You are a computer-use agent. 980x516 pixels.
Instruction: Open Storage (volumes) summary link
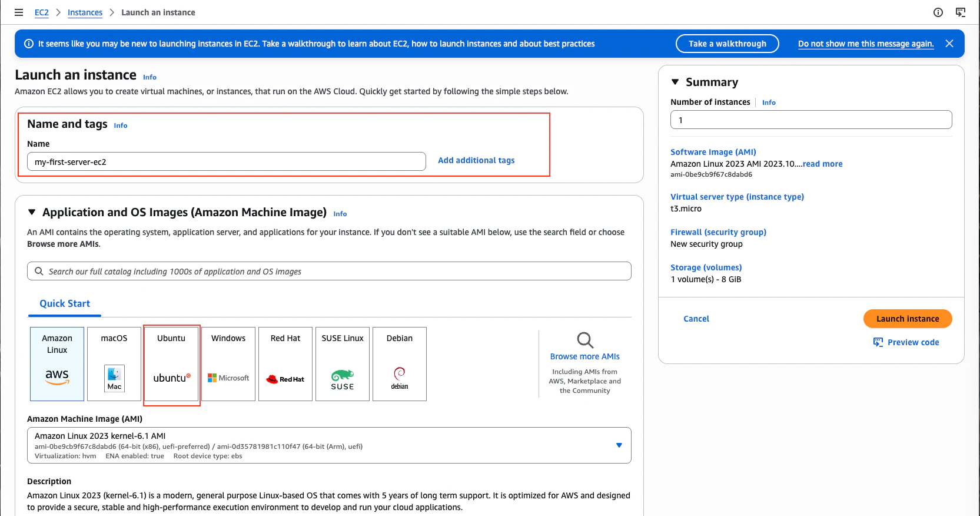point(706,267)
